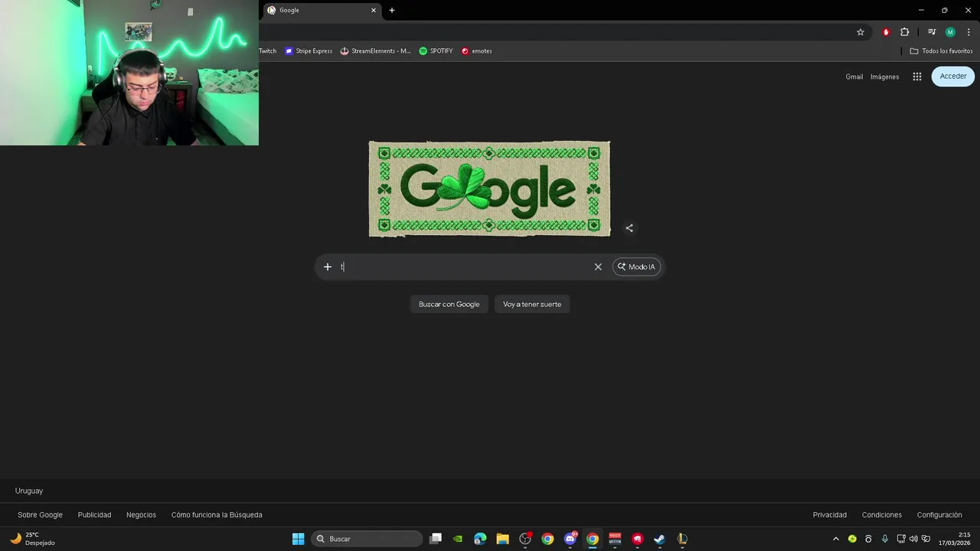The image size is (980, 551).
Task: Open Privacidad footer link
Action: tap(830, 515)
